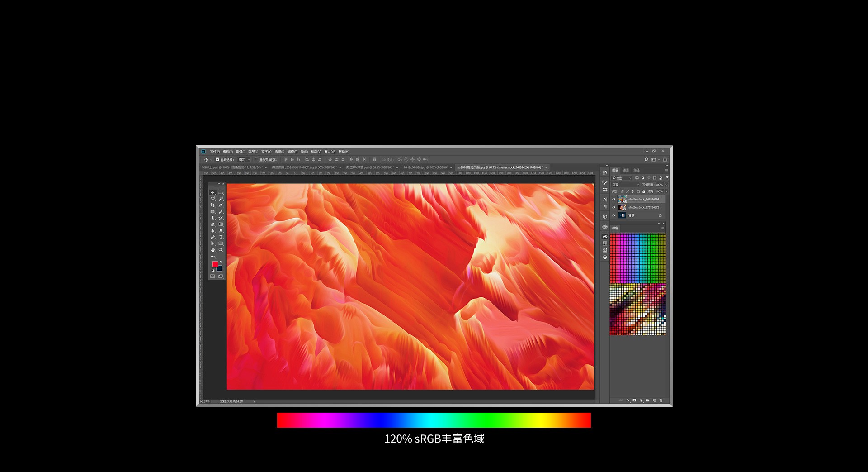
Task: Open the layer filter type dropdown
Action: point(622,178)
